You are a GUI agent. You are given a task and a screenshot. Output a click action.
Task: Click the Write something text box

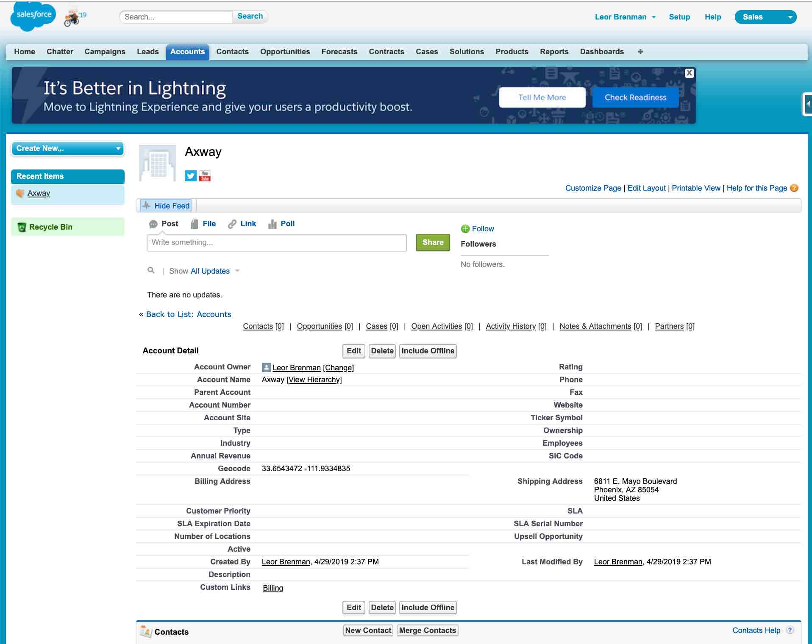[x=277, y=243]
